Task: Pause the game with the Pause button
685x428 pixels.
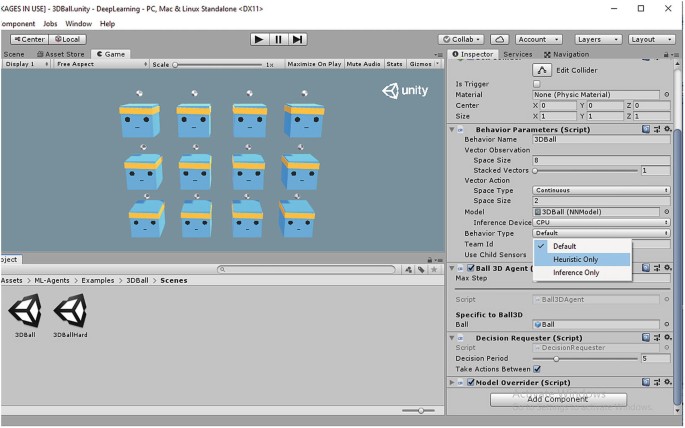Action: point(278,39)
